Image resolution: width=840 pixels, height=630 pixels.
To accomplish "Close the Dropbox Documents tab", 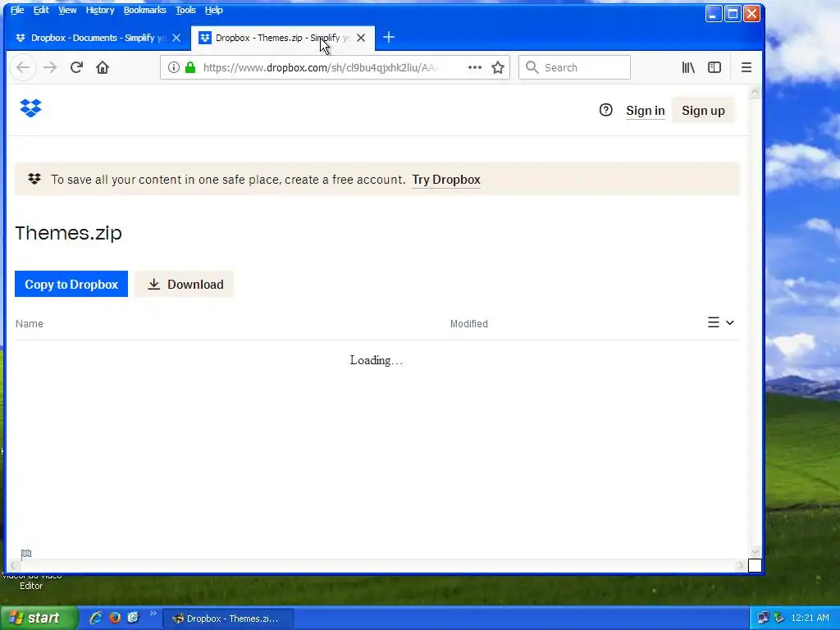I will pos(176,38).
